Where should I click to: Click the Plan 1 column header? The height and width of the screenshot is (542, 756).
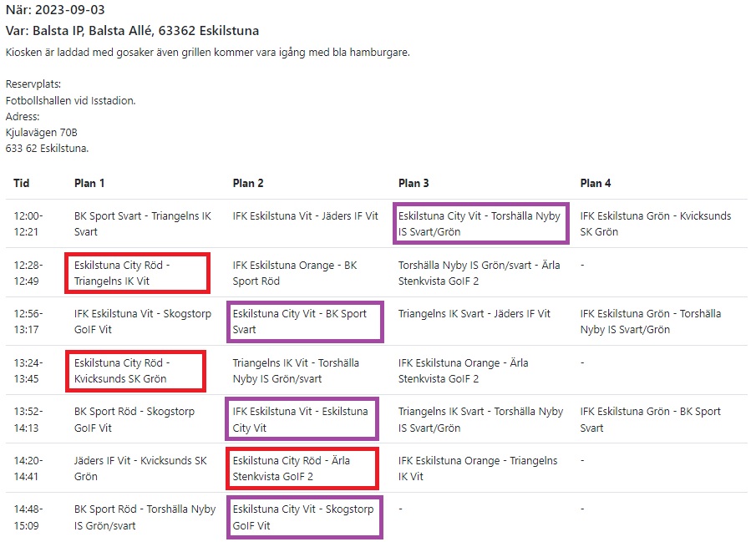pyautogui.click(x=89, y=183)
